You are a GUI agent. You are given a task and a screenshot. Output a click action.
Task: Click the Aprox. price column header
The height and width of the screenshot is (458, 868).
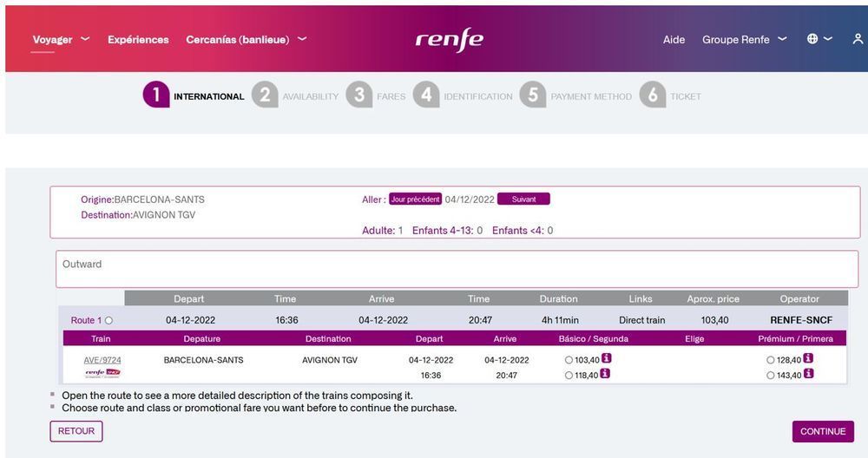point(713,298)
